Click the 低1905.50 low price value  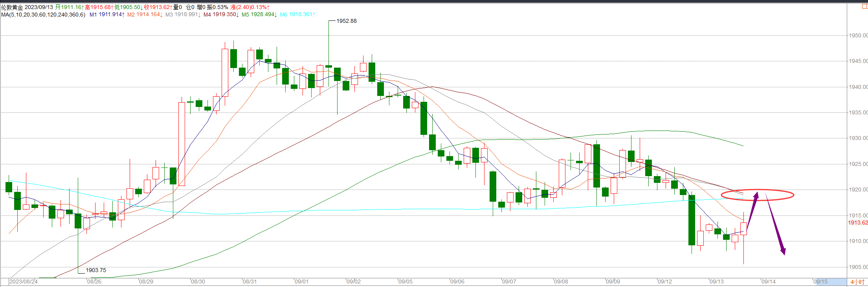[x=128, y=7]
